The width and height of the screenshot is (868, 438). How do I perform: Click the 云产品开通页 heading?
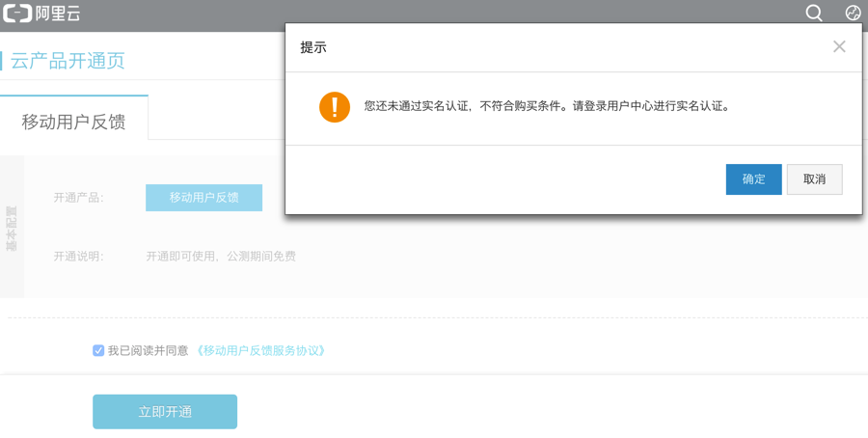(x=68, y=61)
